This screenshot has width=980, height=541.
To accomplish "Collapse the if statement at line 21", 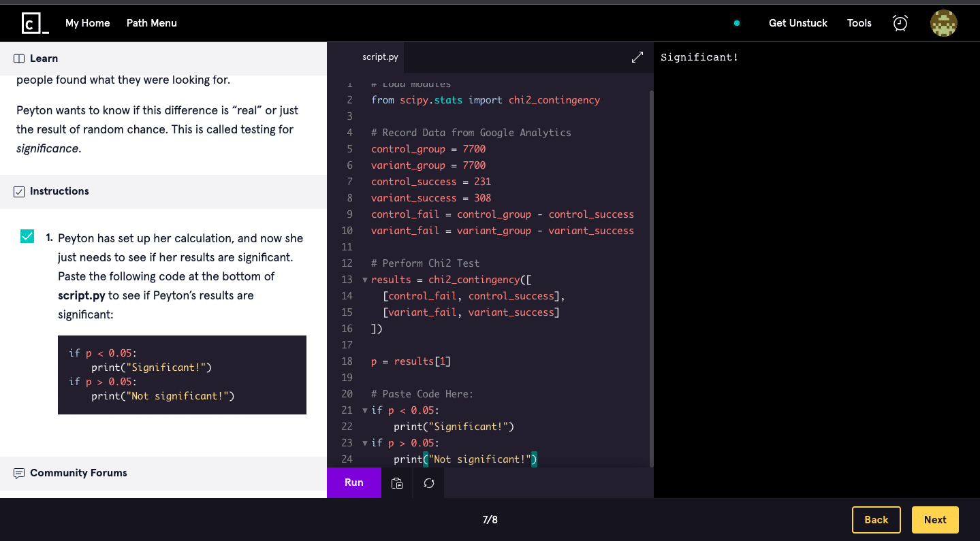I will (365, 410).
